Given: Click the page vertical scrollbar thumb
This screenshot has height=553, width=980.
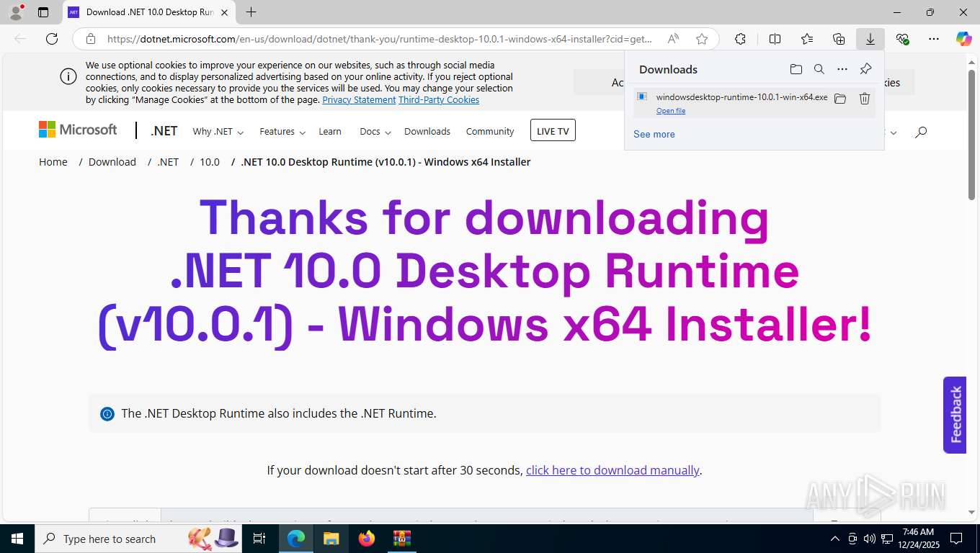Looking at the screenshot, I should click(971, 135).
